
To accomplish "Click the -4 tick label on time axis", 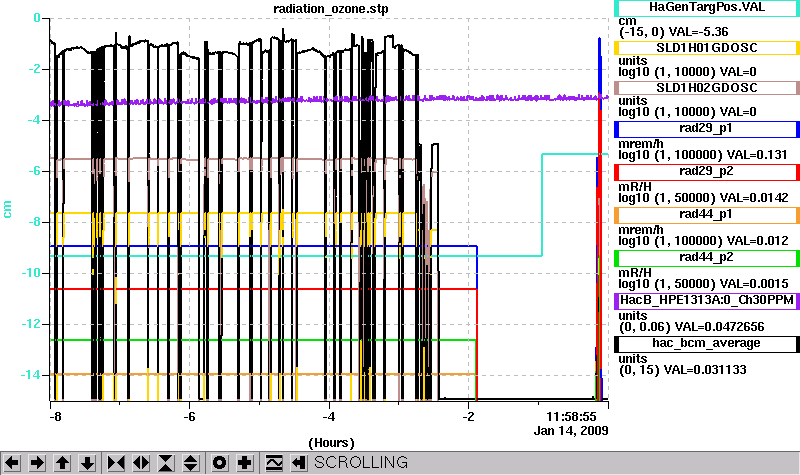I will coord(329,416).
